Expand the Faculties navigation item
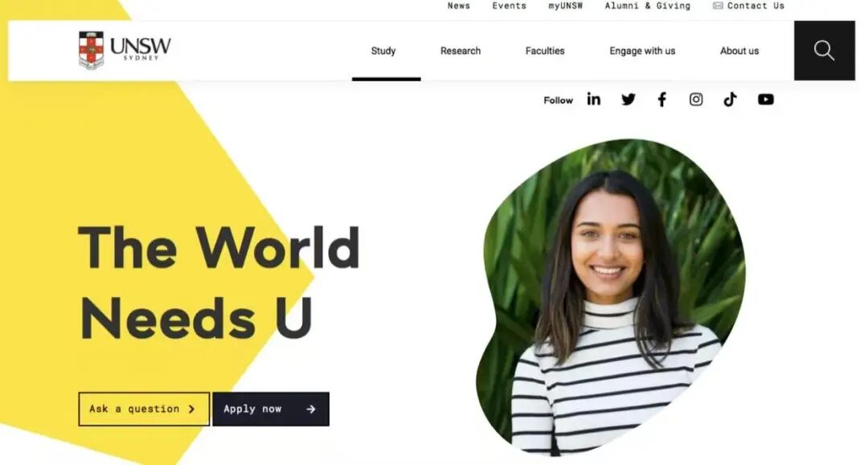Viewport: 868px width, 465px height. (x=545, y=51)
